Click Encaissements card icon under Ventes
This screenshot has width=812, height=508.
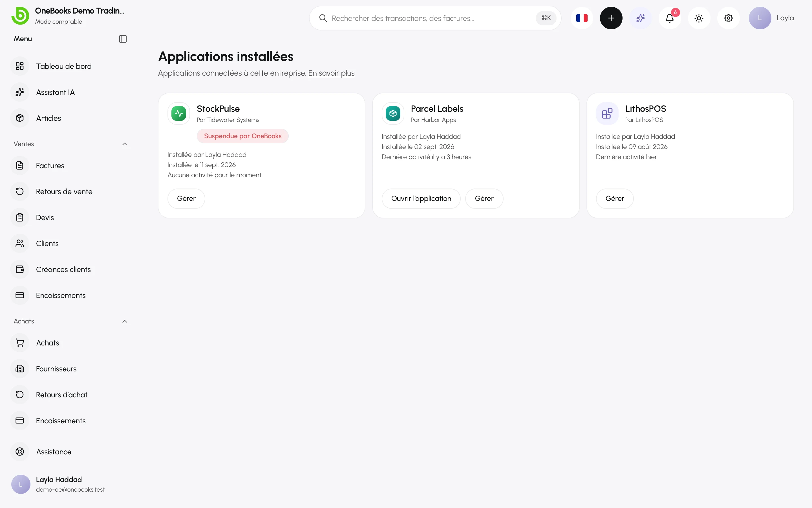point(20,295)
